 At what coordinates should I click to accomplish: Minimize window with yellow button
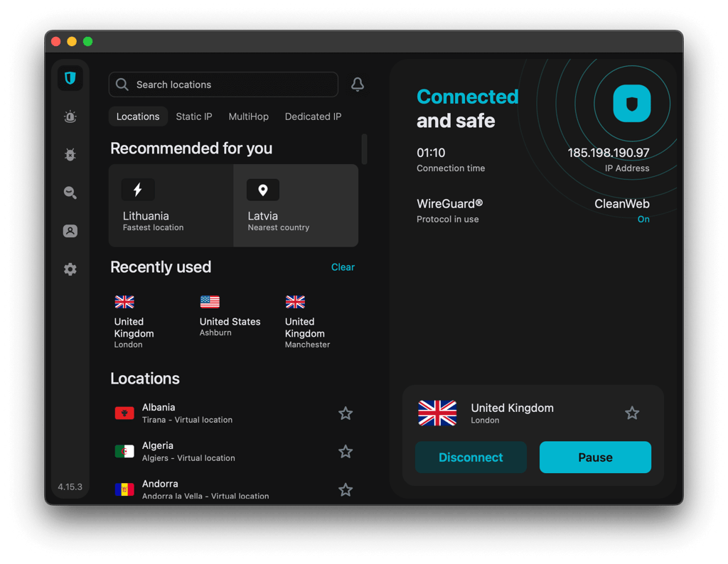tap(72, 41)
